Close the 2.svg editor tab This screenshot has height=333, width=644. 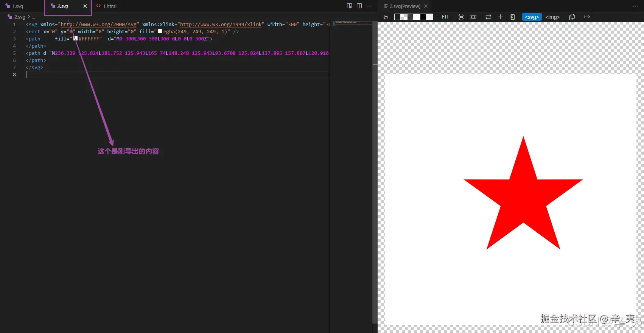(85, 6)
